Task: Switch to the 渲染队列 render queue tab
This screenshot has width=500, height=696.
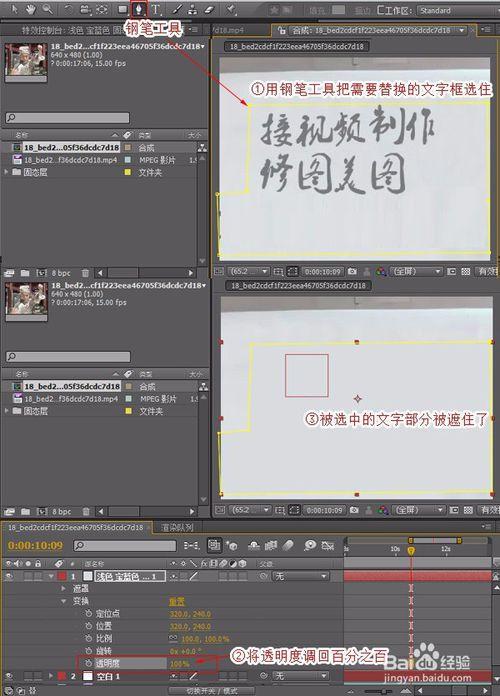Action: point(177,527)
